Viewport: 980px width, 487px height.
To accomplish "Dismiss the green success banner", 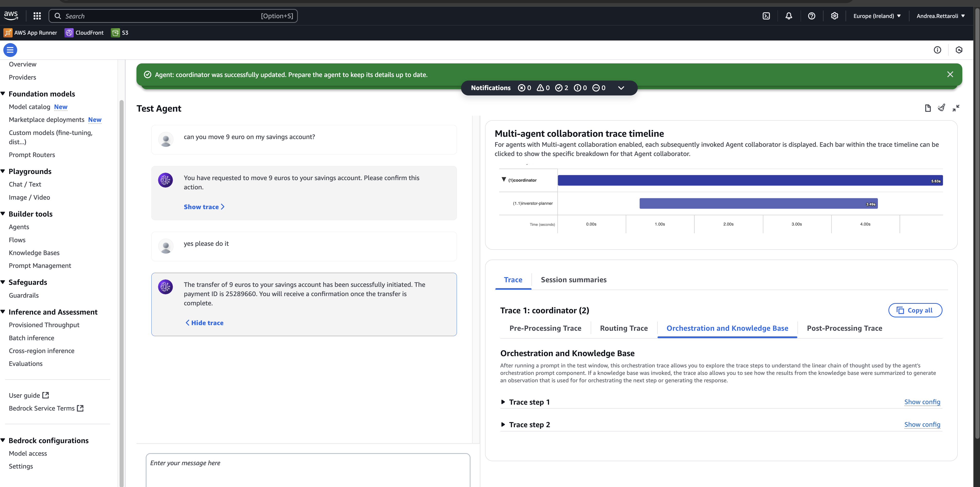I will tap(950, 75).
